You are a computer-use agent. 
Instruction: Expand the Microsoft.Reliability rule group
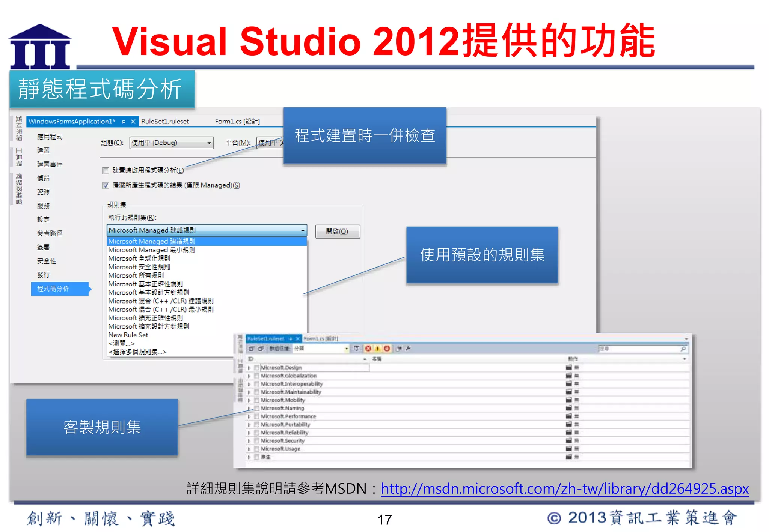249,433
